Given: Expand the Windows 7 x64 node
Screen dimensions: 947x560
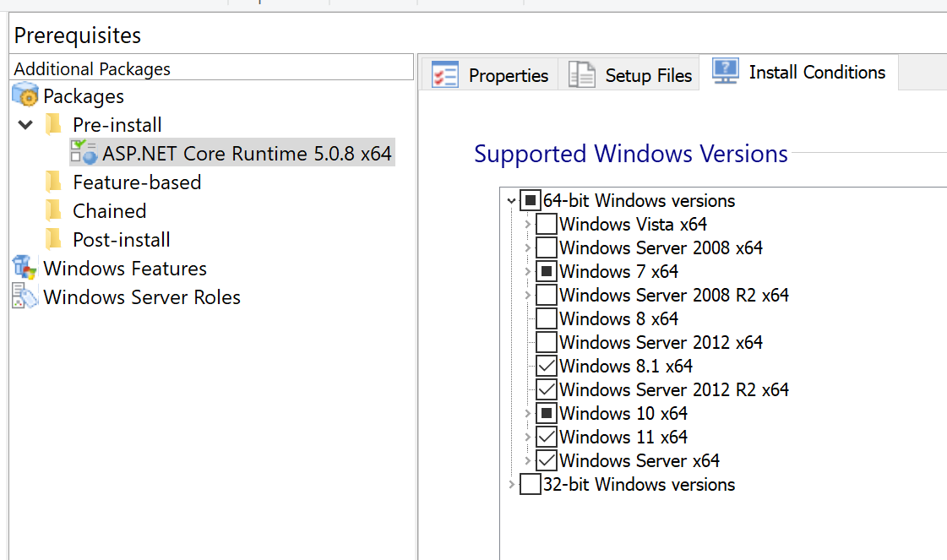Looking at the screenshot, I should coord(528,271).
